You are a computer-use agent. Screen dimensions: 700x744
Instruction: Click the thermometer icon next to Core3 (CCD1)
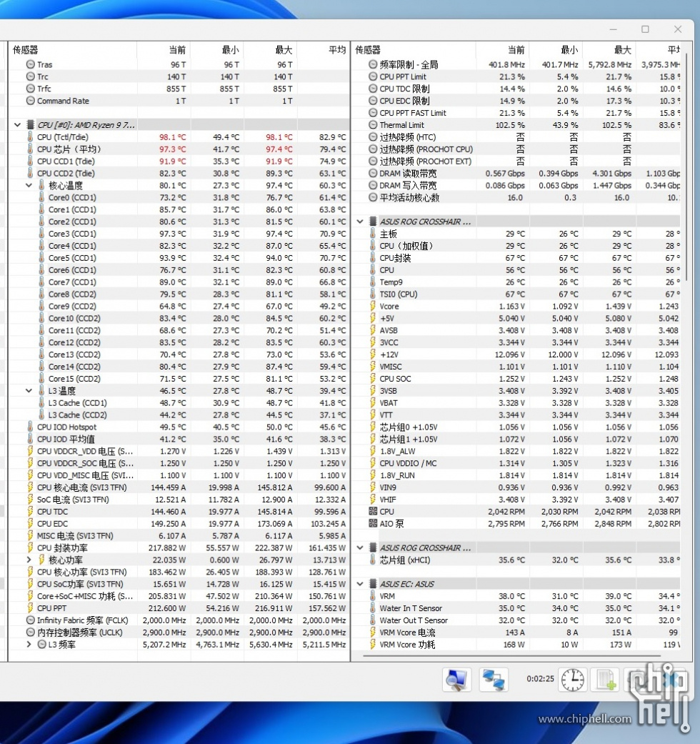41,234
